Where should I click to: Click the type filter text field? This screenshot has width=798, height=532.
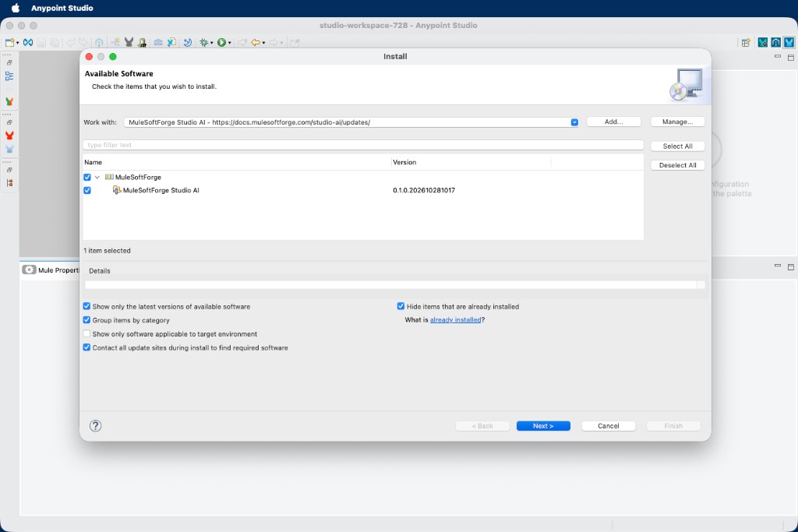click(363, 145)
